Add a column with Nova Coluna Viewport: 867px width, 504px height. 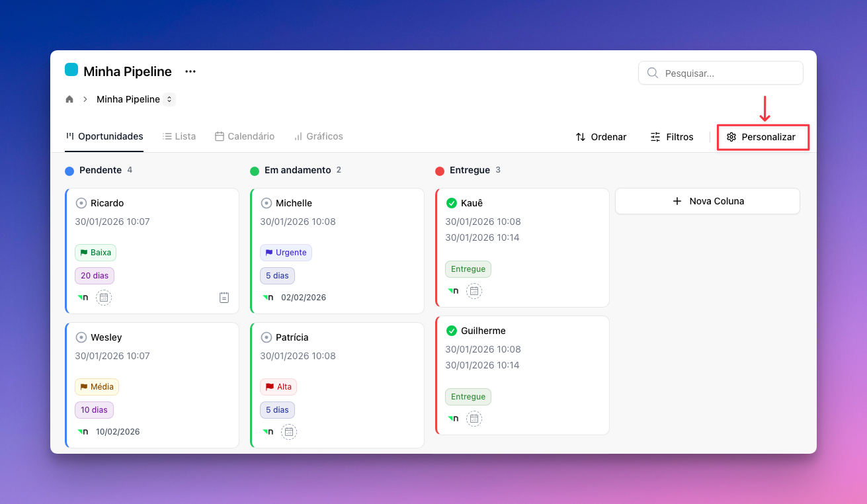707,201
